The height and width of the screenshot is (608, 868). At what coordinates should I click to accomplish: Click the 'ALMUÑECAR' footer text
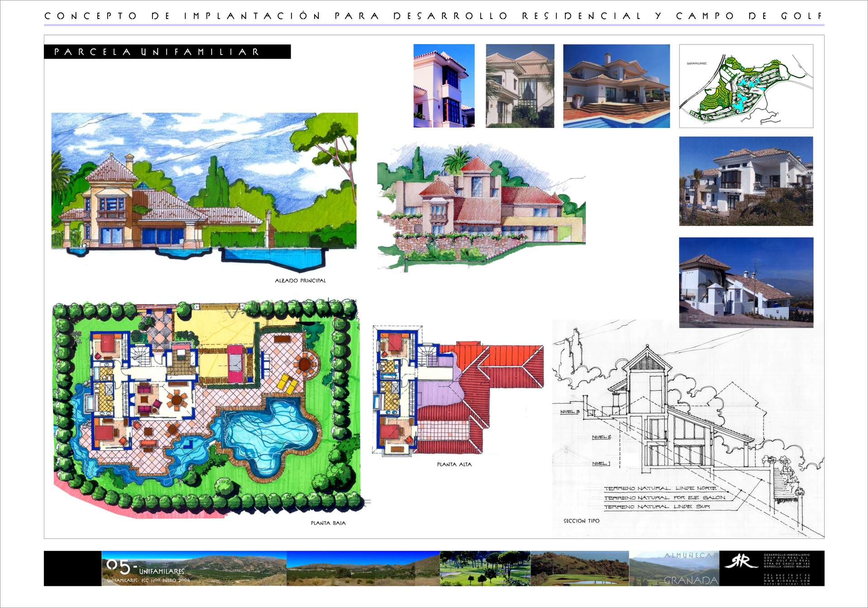[x=691, y=556]
